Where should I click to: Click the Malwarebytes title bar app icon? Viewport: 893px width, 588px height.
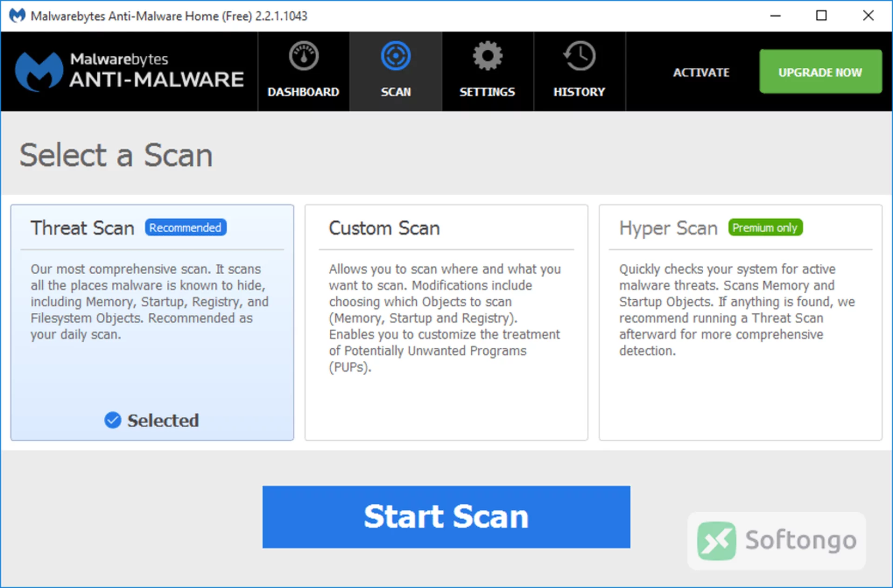pyautogui.click(x=17, y=15)
